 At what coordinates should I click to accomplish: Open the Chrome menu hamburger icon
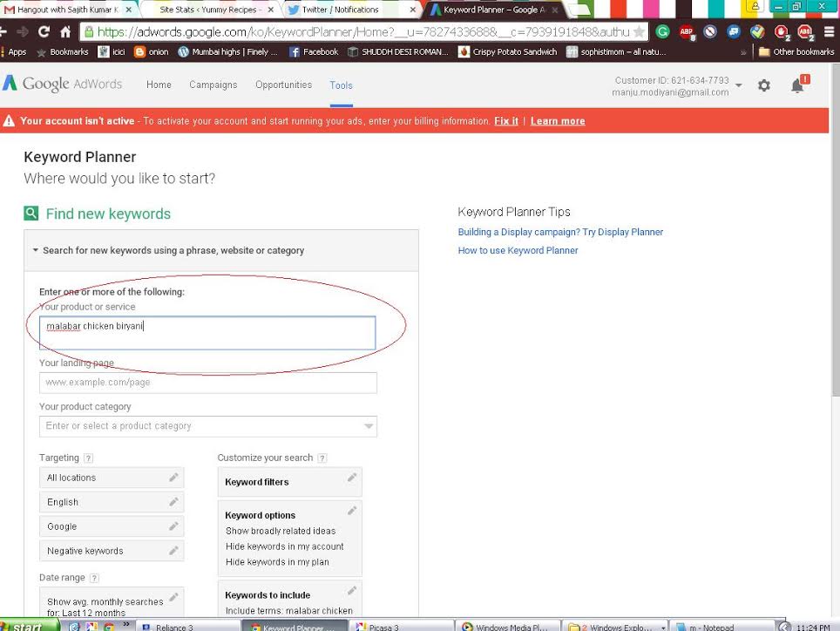pos(829,32)
